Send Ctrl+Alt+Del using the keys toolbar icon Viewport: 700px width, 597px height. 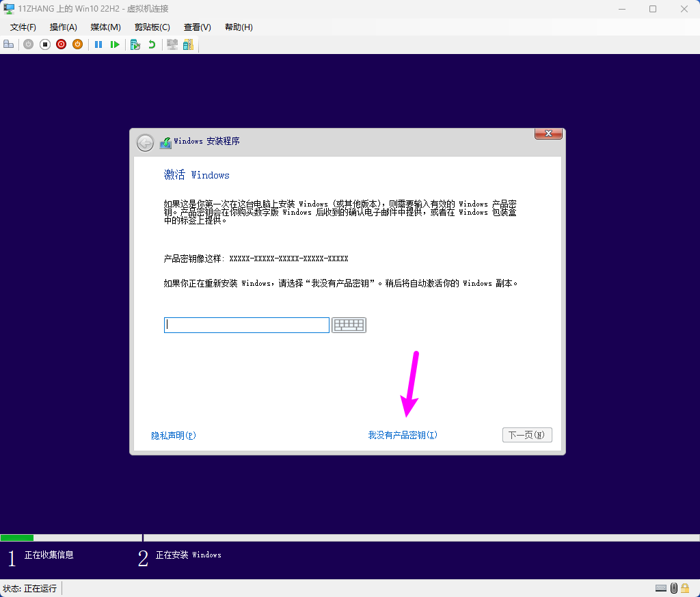[8, 44]
